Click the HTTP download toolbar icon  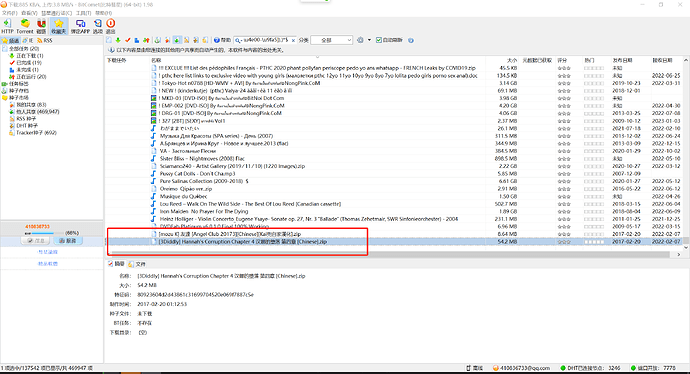click(x=7, y=26)
